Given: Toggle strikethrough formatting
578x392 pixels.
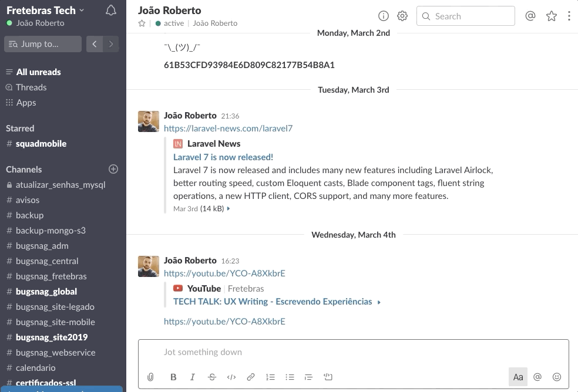Looking at the screenshot, I should pyautogui.click(x=212, y=377).
